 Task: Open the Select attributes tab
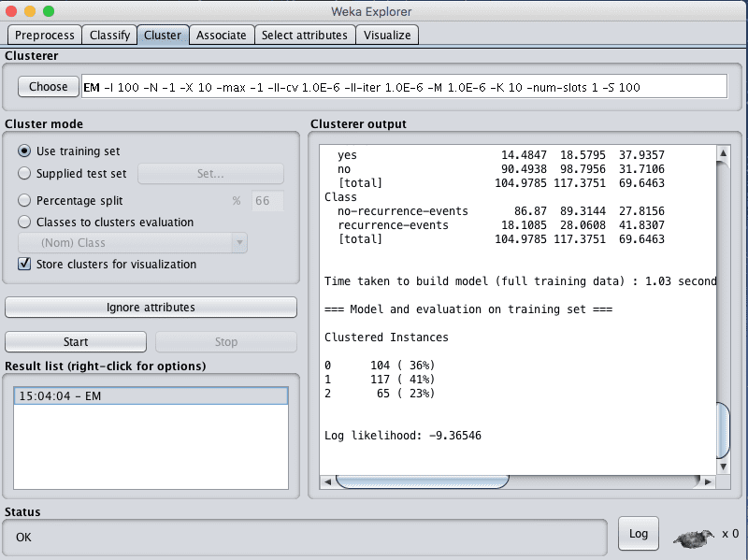click(305, 35)
